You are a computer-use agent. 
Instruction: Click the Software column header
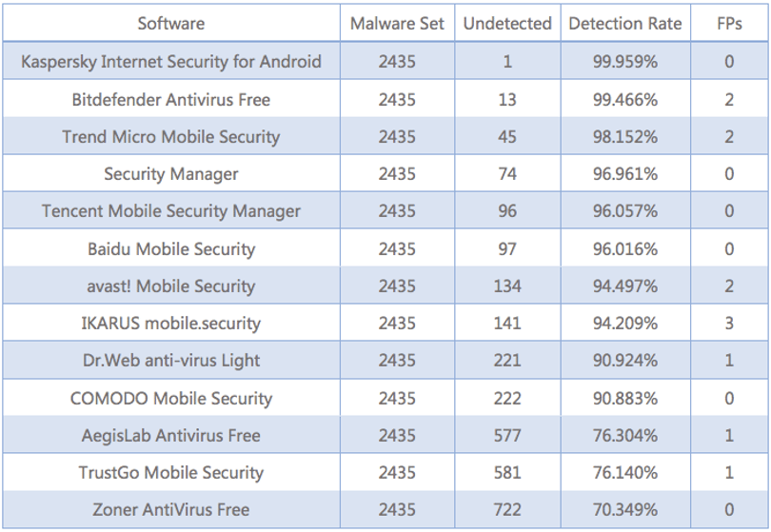[x=171, y=23]
